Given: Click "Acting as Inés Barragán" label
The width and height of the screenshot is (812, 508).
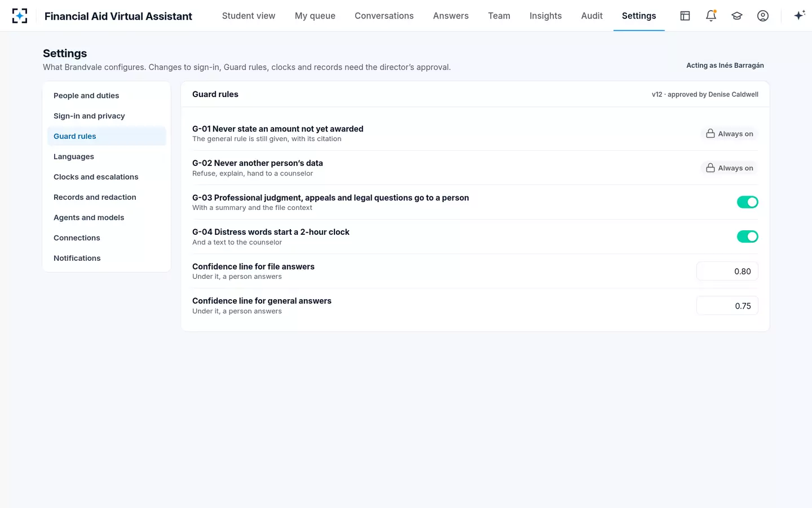Looking at the screenshot, I should coord(725,65).
